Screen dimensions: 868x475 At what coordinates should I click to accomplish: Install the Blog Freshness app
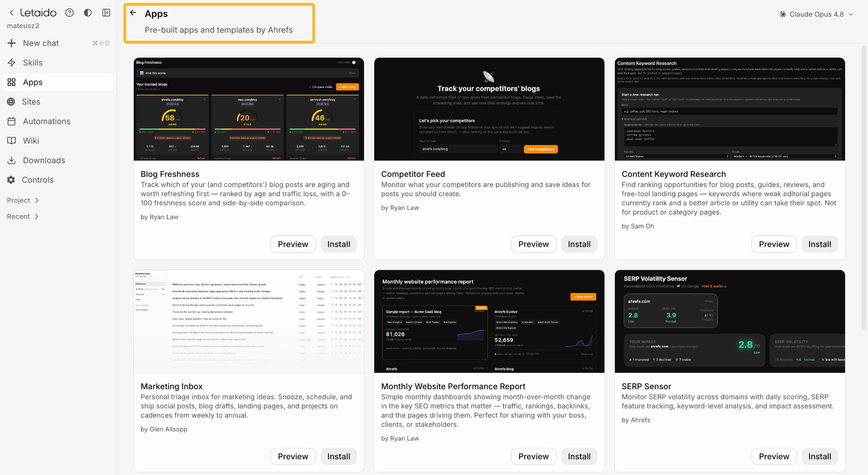point(339,244)
